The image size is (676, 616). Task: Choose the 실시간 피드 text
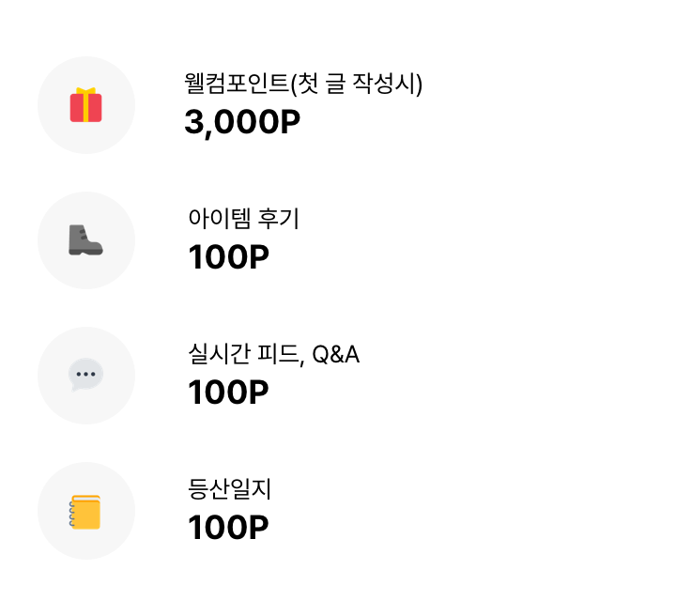[x=243, y=353]
